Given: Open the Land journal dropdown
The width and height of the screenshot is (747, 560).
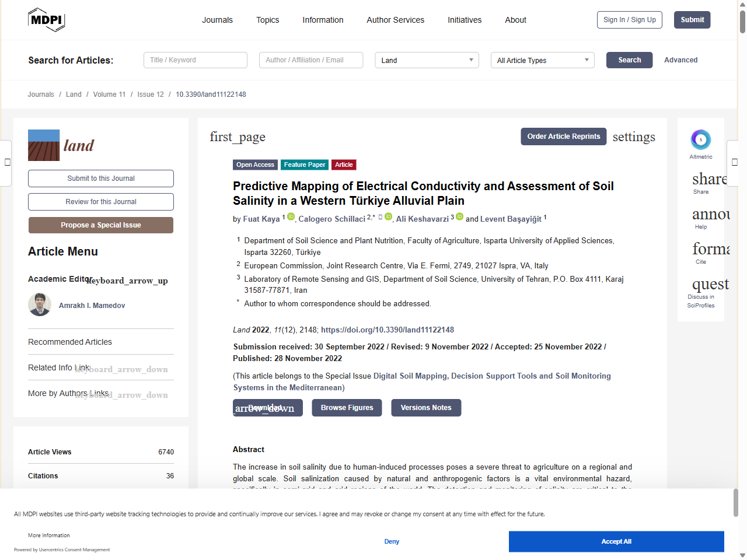Looking at the screenshot, I should coord(427,60).
